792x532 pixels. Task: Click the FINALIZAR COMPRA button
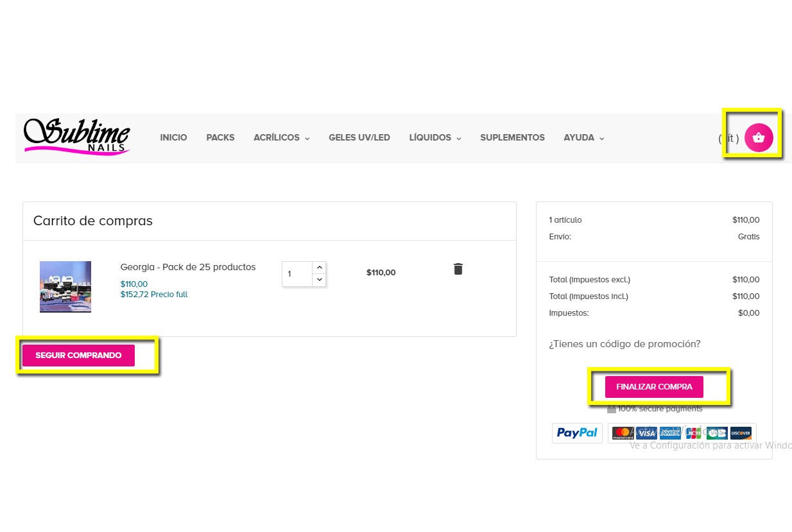tap(654, 387)
